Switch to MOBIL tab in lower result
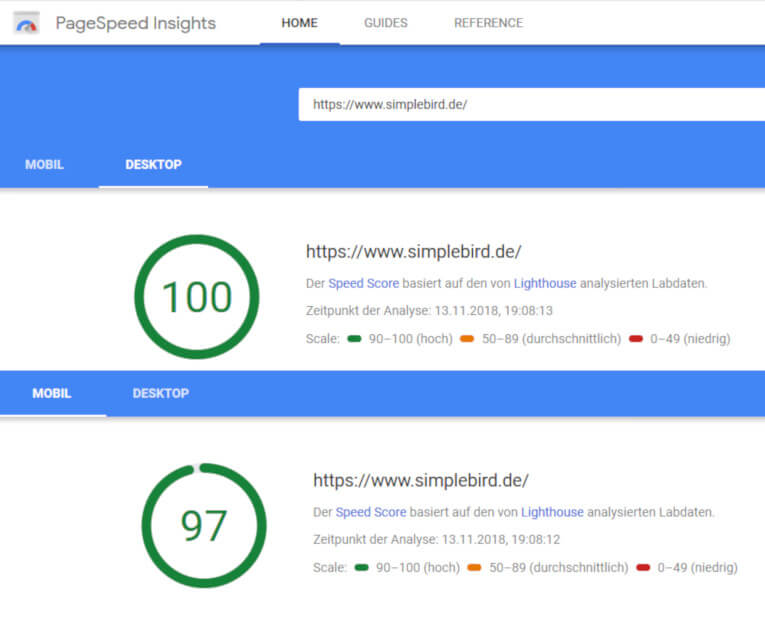 click(x=52, y=393)
